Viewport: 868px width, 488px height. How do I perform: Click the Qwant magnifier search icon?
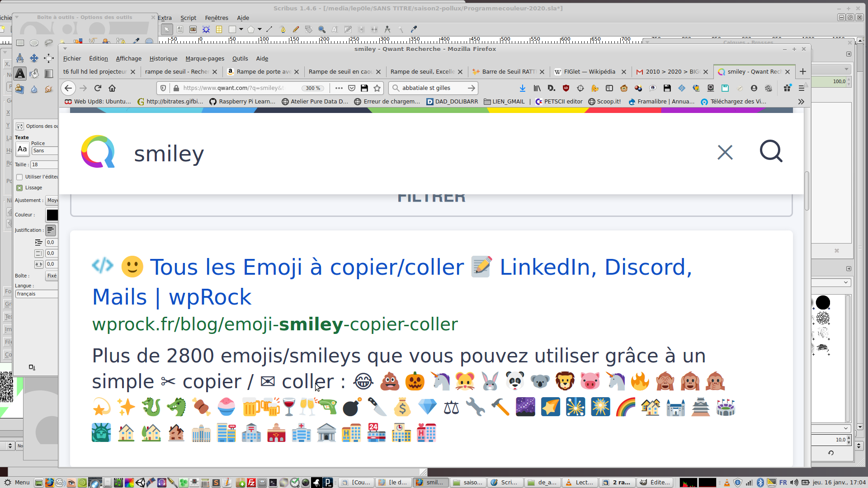[771, 151]
